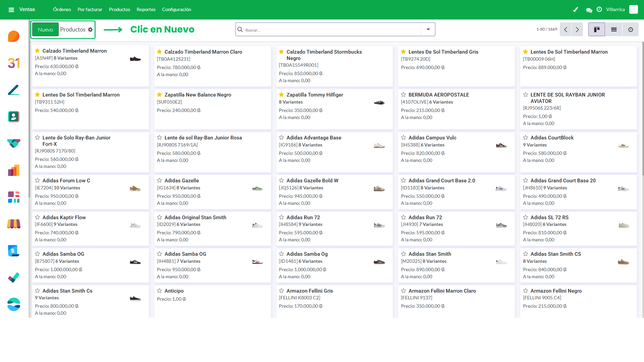Go to next page with the right arrow
Screen dimensions: 644x362
coord(577,29)
